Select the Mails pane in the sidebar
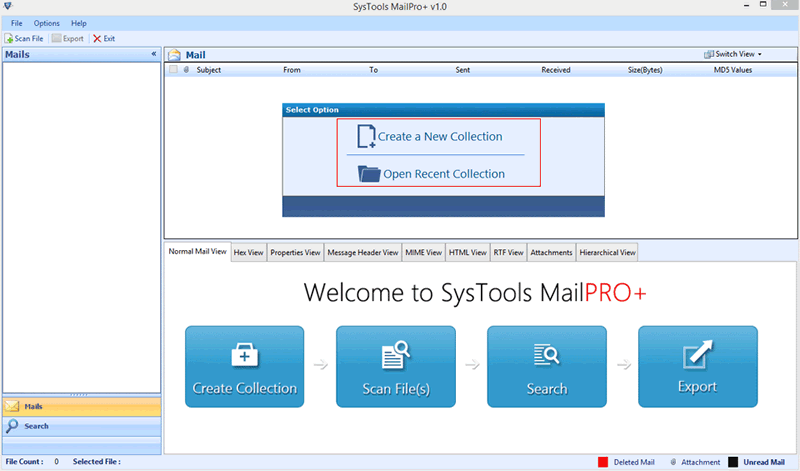 pyautogui.click(x=82, y=407)
